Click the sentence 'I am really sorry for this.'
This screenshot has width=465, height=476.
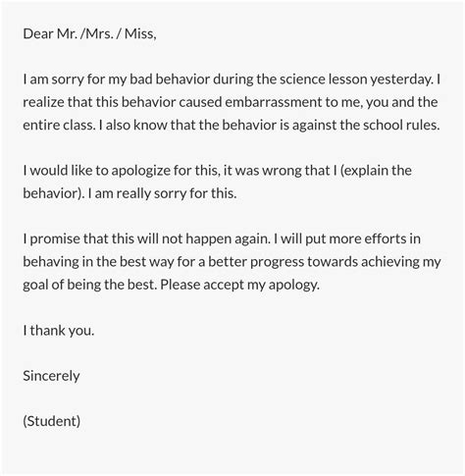coord(162,193)
